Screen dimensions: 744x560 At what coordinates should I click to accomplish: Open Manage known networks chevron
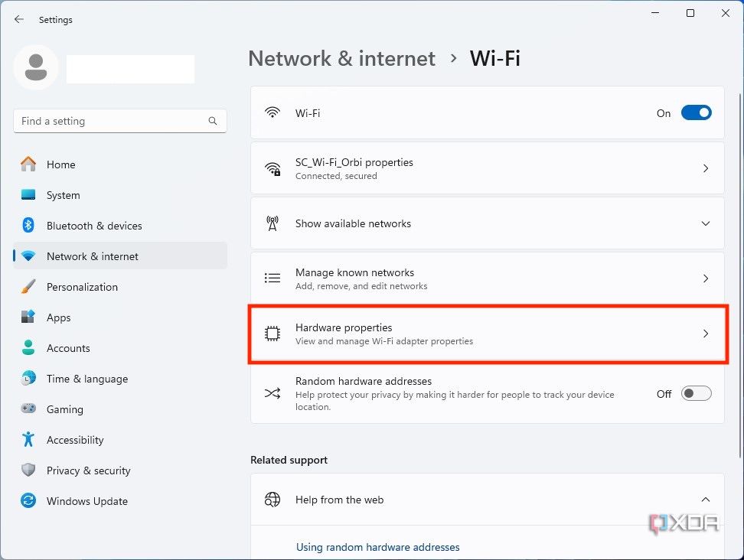706,278
